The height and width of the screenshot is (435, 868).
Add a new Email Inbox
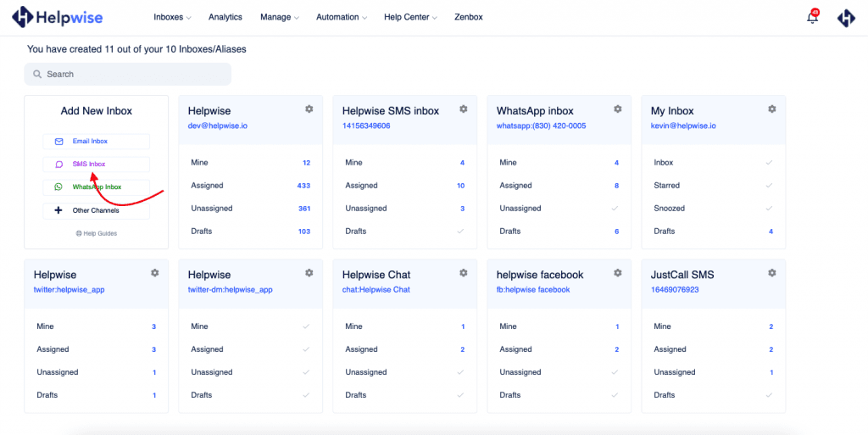[x=96, y=142]
